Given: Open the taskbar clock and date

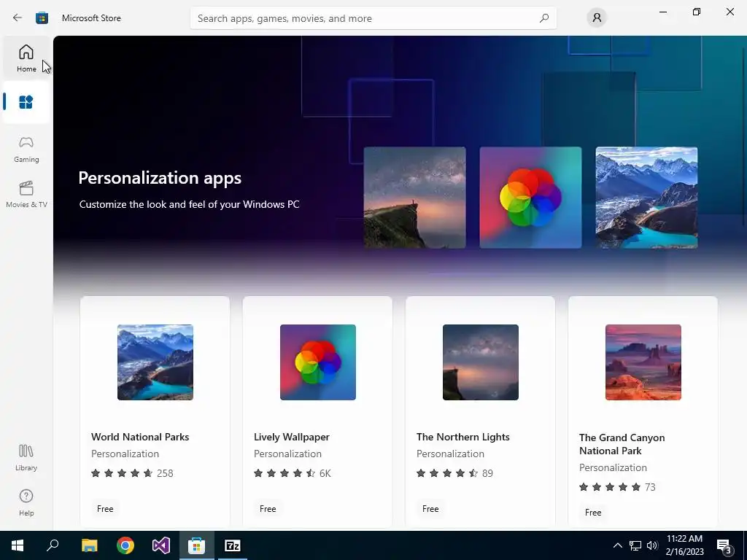Looking at the screenshot, I should pyautogui.click(x=684, y=545).
